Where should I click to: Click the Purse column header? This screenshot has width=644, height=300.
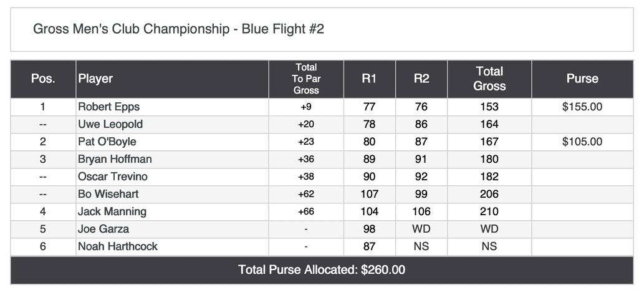[x=582, y=79]
